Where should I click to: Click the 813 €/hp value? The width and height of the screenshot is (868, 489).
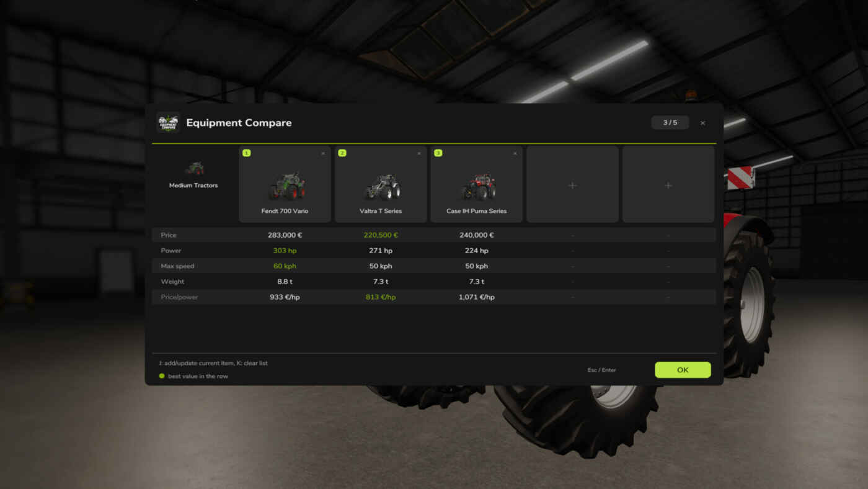coord(381,297)
